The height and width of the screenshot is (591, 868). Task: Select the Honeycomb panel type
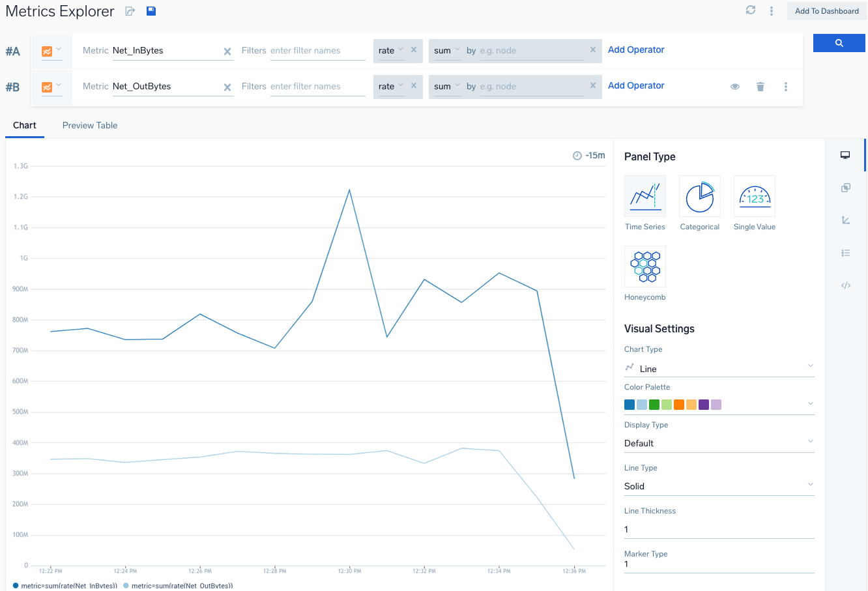point(645,267)
